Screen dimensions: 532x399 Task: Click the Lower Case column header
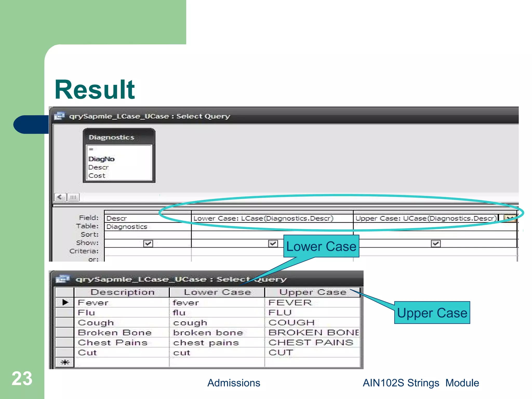(217, 292)
